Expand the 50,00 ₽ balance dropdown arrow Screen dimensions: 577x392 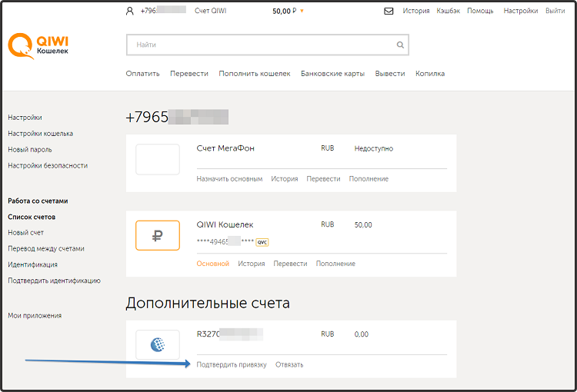click(x=302, y=11)
